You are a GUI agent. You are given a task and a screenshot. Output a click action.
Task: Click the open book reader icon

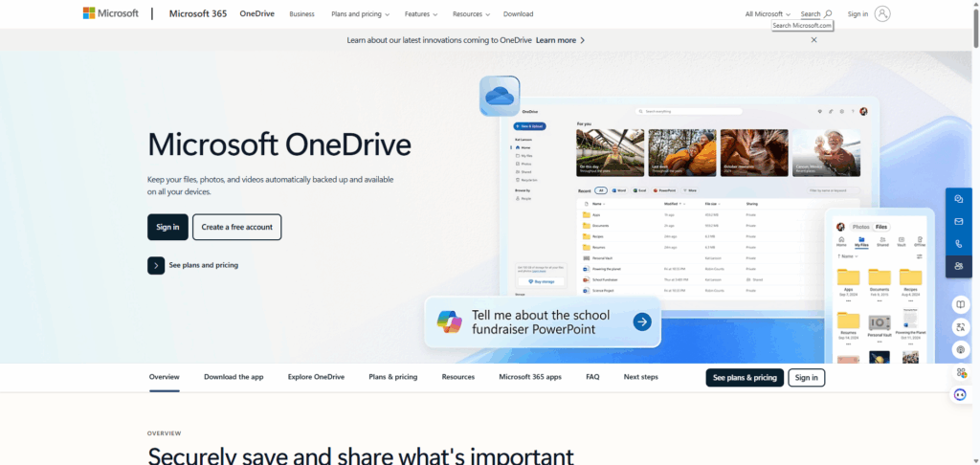coord(961,304)
